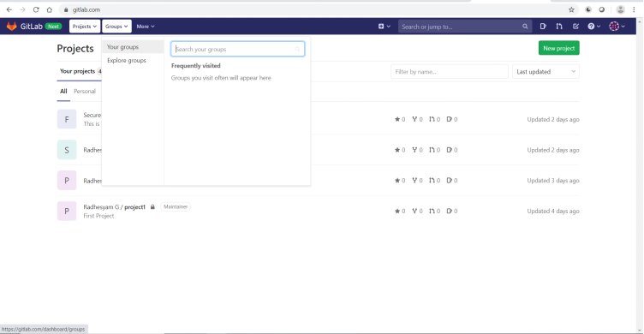Click the Frequently visited heading

pos(196,66)
